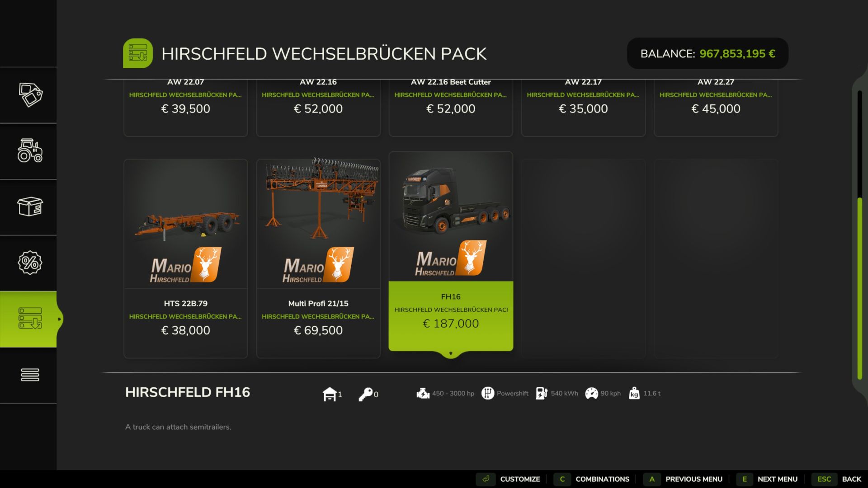Image resolution: width=868 pixels, height=488 pixels.
Task: Select the Multi Profi 21/15 card
Action: pos(318,258)
